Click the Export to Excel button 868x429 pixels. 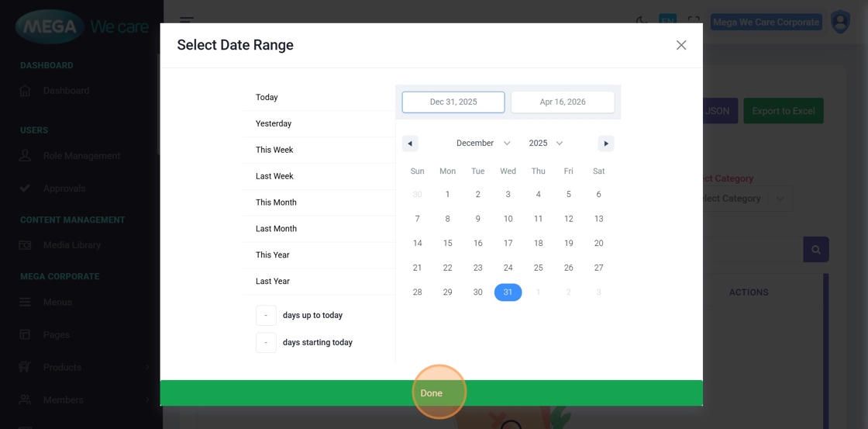(783, 111)
